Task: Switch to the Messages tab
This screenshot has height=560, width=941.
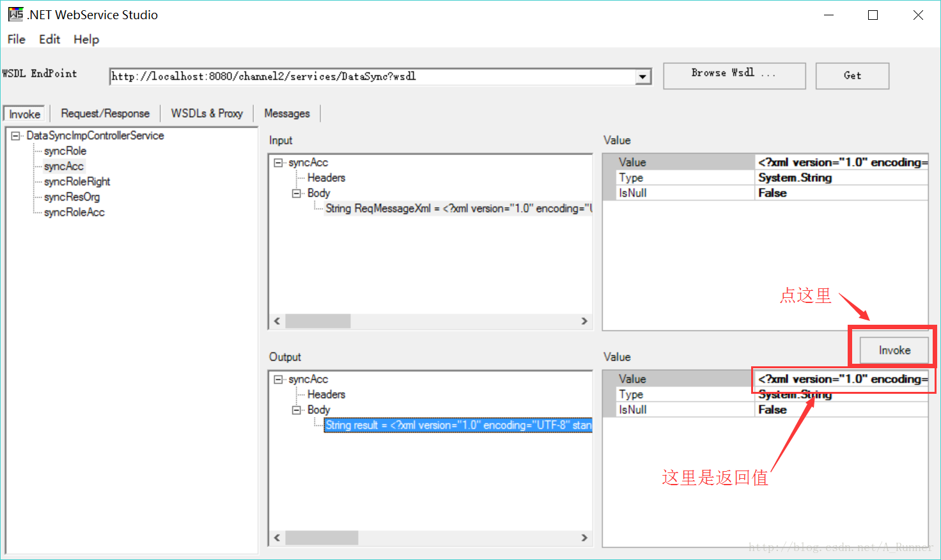Action: click(287, 113)
